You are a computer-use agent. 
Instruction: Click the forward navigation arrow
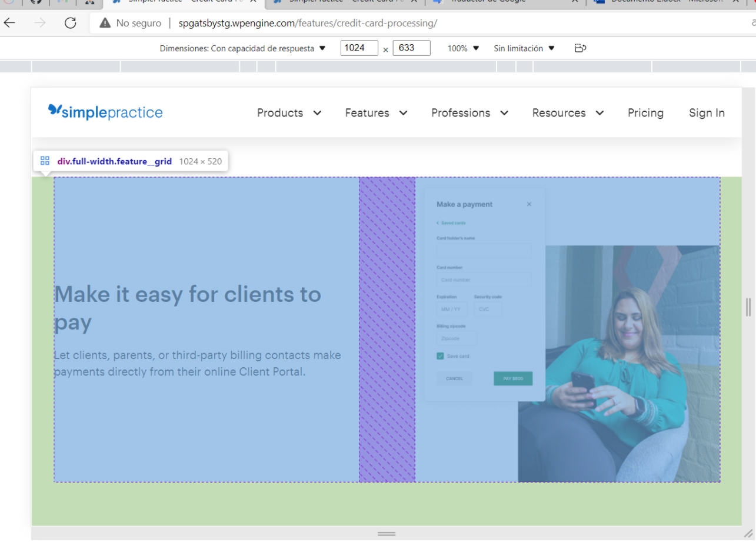pyautogui.click(x=39, y=23)
